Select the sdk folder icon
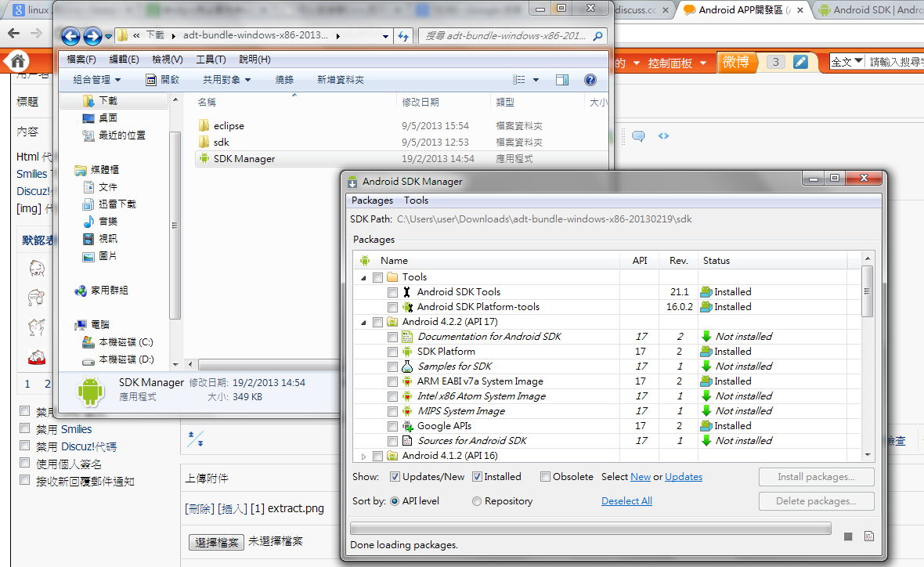The height and width of the screenshot is (567, 924). coord(204,142)
